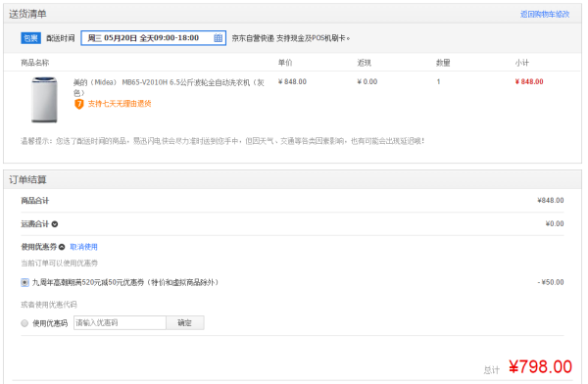This screenshot has height=384, width=588.
Task: Select the 使用优惠码 radio button
Action: [x=24, y=323]
